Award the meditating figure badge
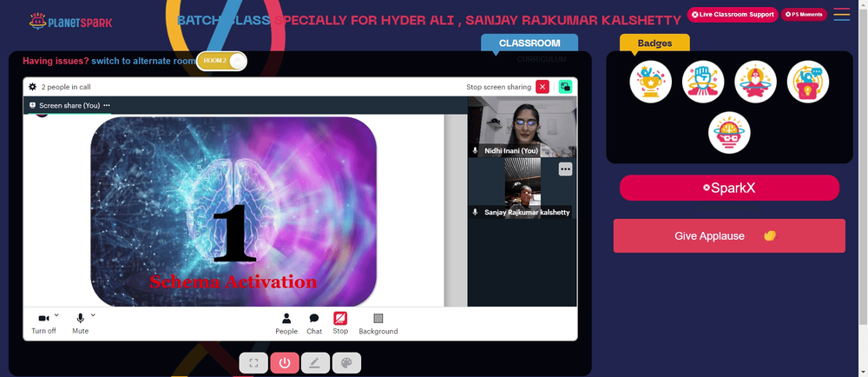Screen dimensions: 868x377 click(x=756, y=82)
